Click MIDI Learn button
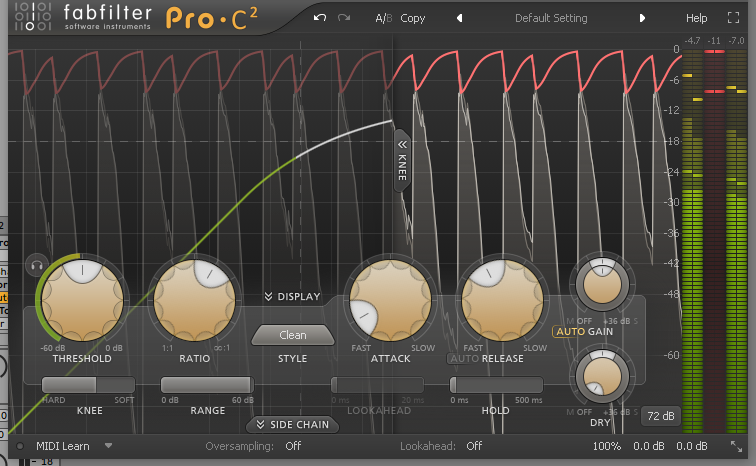This screenshot has height=466, width=756. (x=63, y=446)
